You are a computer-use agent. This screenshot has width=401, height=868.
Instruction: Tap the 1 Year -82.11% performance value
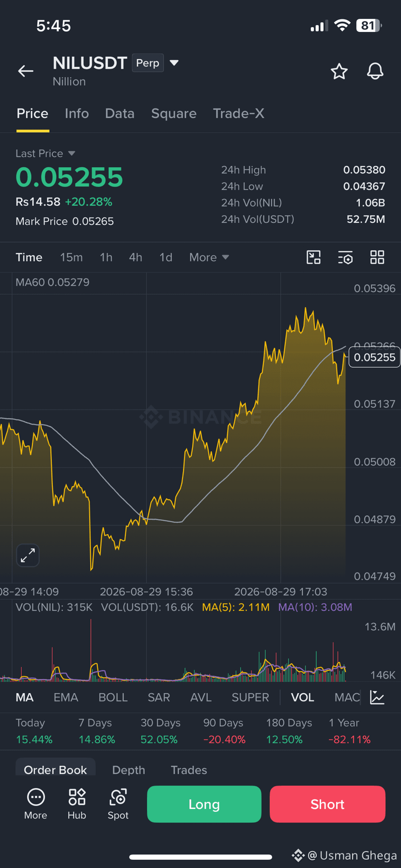click(x=350, y=740)
